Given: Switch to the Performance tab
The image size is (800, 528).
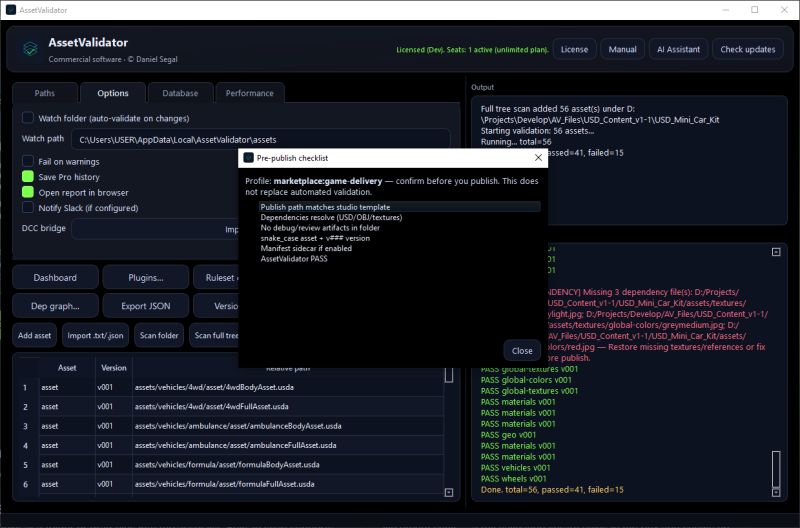Looking at the screenshot, I should [249, 93].
